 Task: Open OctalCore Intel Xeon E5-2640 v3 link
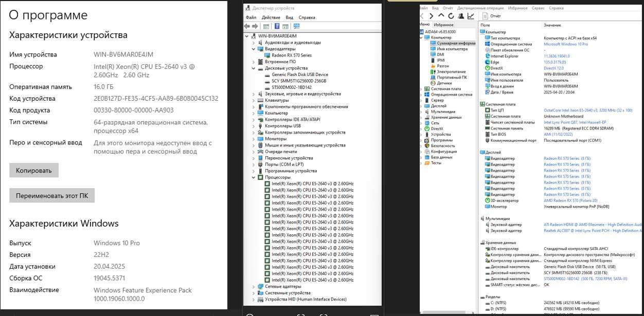click(x=588, y=110)
